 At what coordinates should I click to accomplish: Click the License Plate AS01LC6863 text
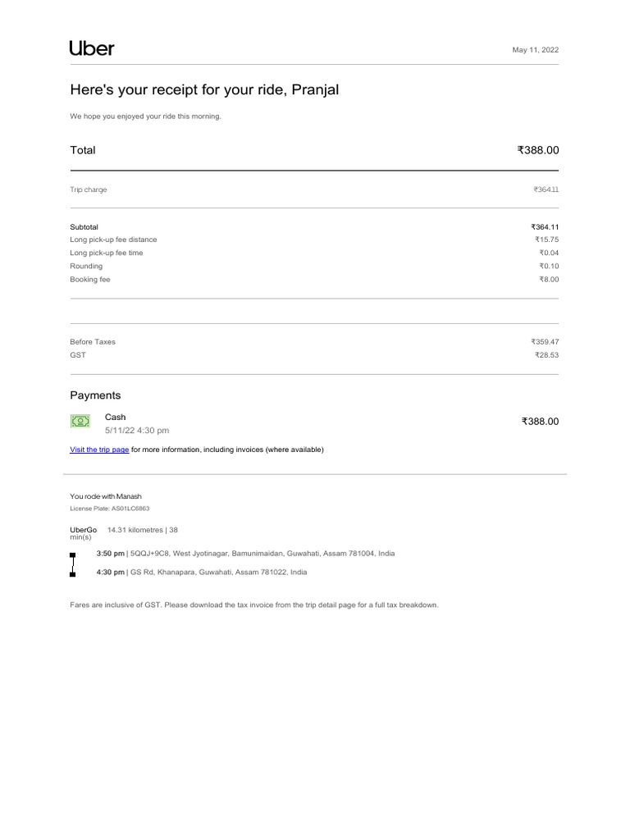pyautogui.click(x=110, y=509)
